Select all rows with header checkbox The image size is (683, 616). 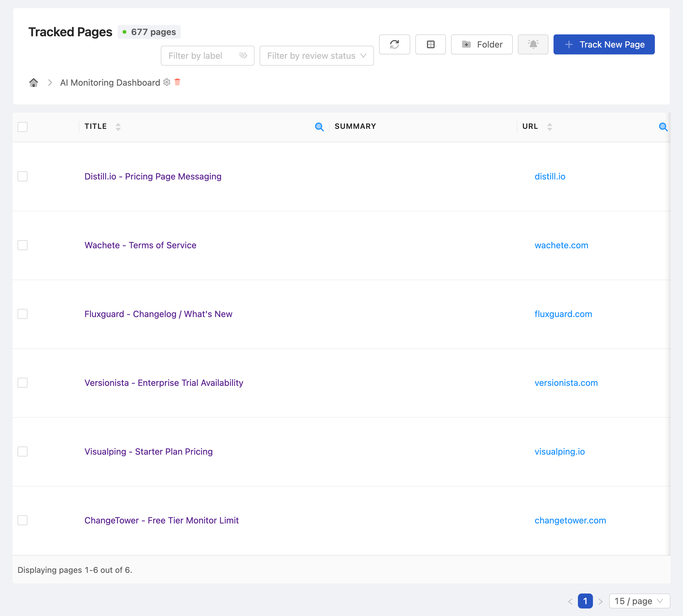pyautogui.click(x=22, y=127)
